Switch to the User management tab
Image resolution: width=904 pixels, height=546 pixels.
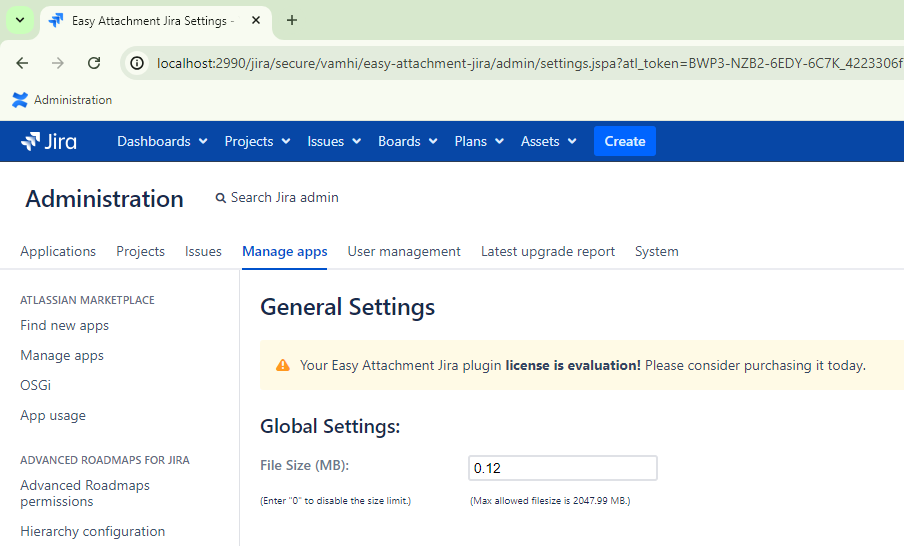click(404, 251)
